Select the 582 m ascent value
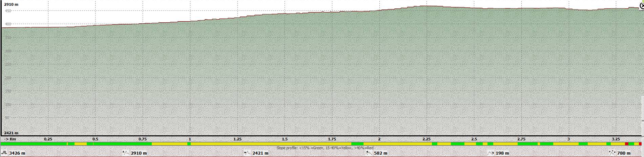Image resolution: width=644 pixels, height=157 pixels. [381, 153]
